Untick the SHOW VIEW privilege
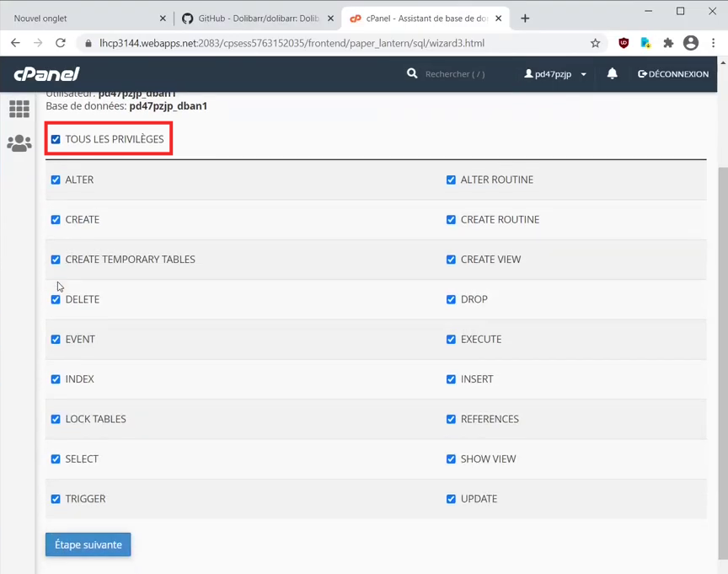This screenshot has width=728, height=574. 451,459
